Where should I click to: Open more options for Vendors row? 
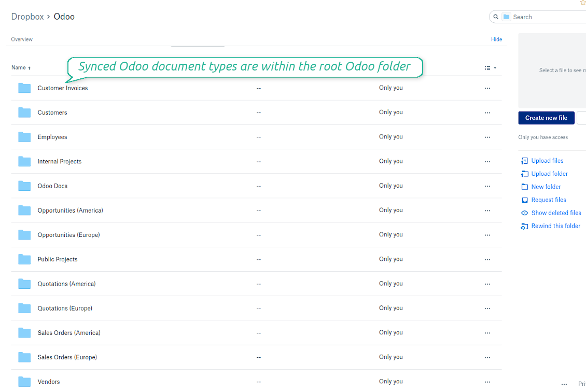click(487, 382)
